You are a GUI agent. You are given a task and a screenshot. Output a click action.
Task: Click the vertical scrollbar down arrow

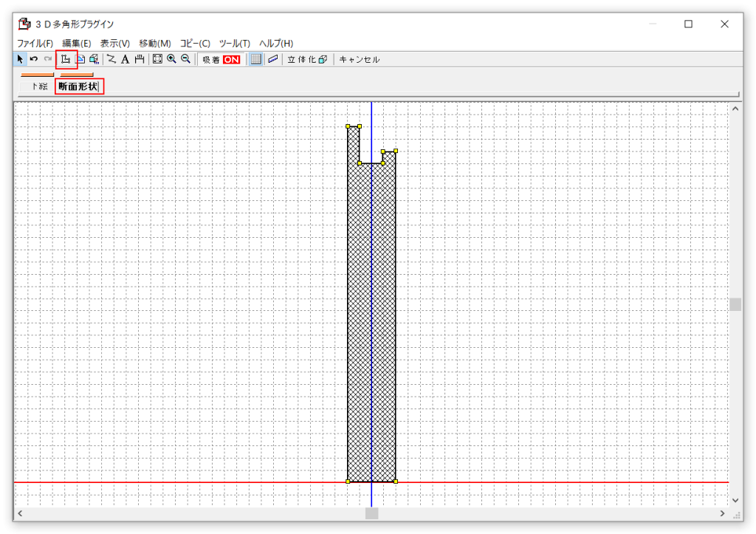click(735, 500)
